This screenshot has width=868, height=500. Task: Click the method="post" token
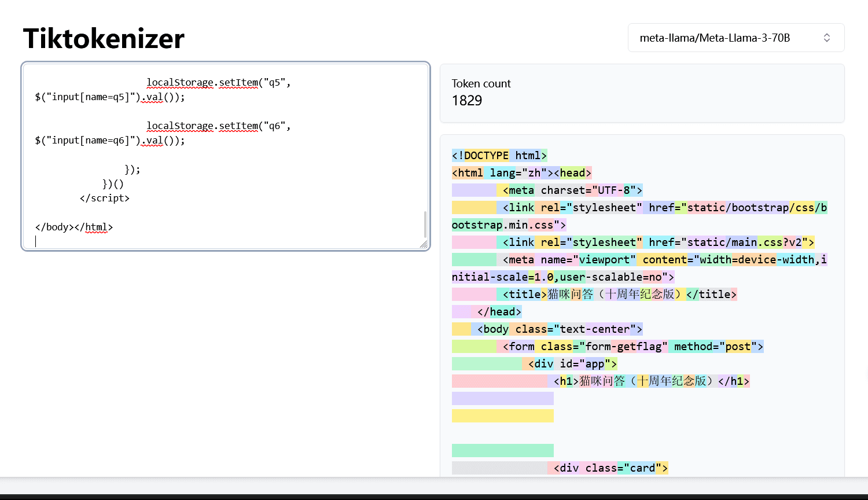pyautogui.click(x=716, y=346)
